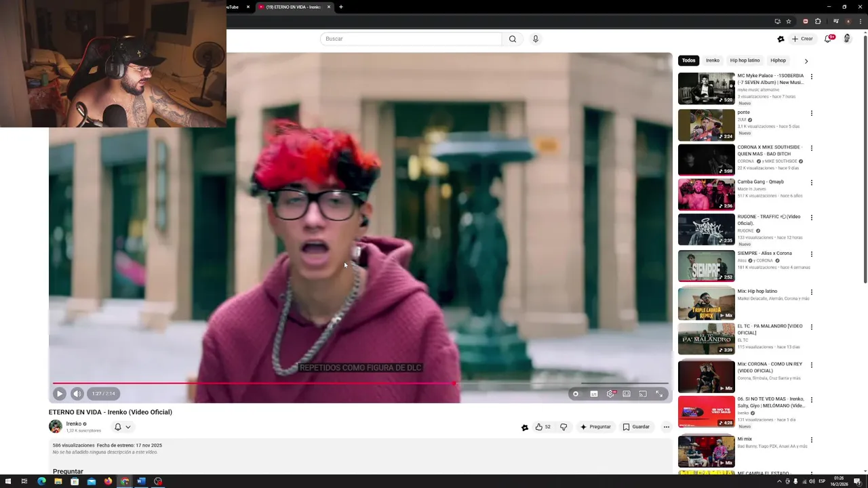Select the Hiphop filter chip

coord(778,60)
